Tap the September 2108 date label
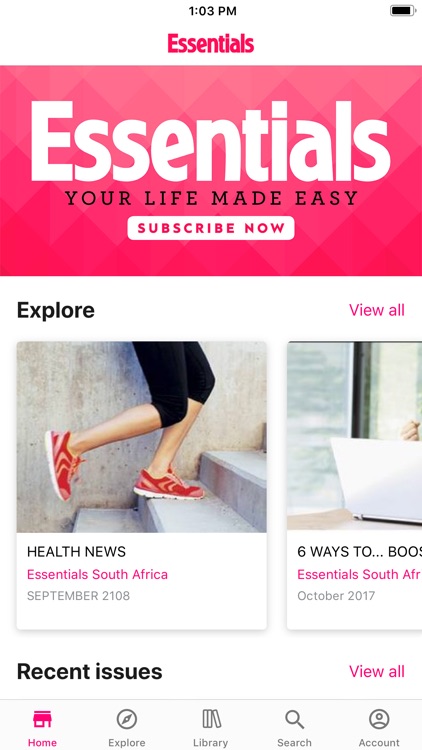 pos(78,596)
